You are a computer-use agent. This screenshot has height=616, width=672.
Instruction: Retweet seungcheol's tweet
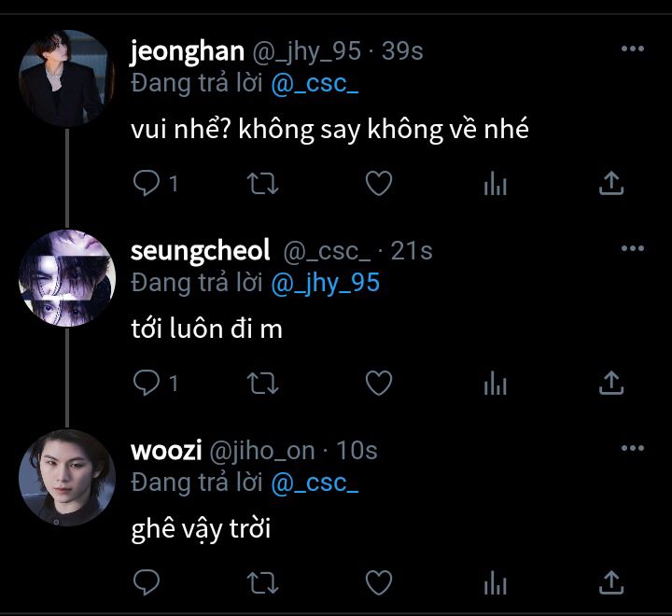click(x=262, y=384)
